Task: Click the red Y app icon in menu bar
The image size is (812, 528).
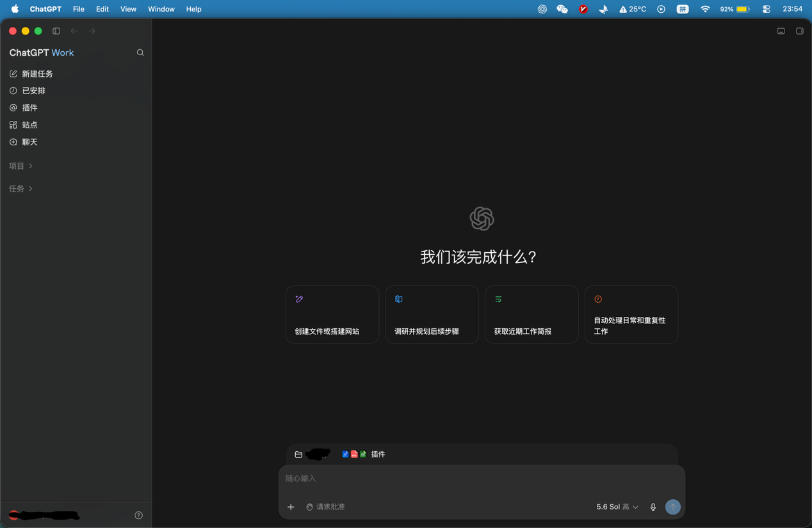Action: pos(583,9)
